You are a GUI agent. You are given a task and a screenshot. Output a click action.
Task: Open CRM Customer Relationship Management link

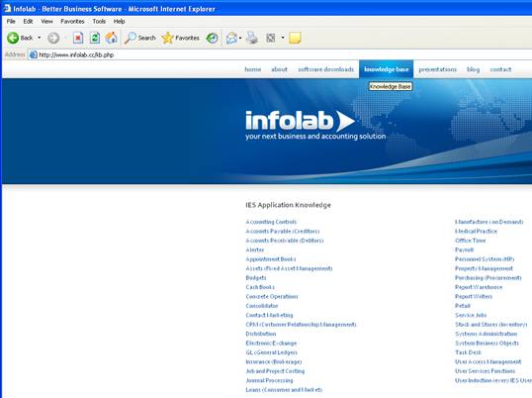[301, 325]
